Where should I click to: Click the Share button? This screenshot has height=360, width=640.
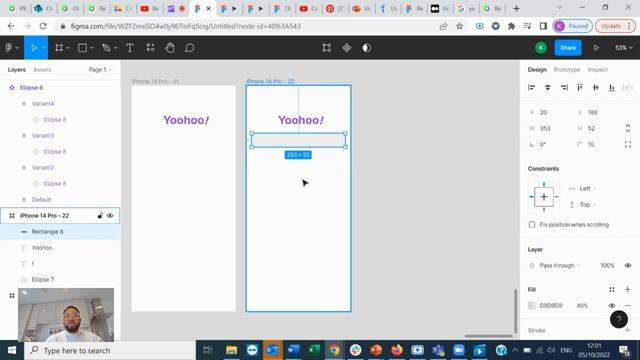pos(568,48)
